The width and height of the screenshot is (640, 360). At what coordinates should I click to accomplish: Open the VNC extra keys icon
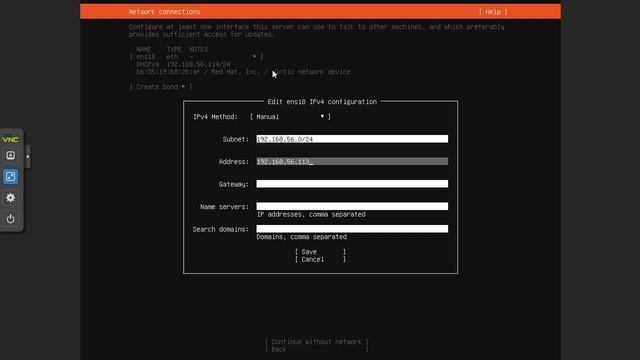pos(11,156)
